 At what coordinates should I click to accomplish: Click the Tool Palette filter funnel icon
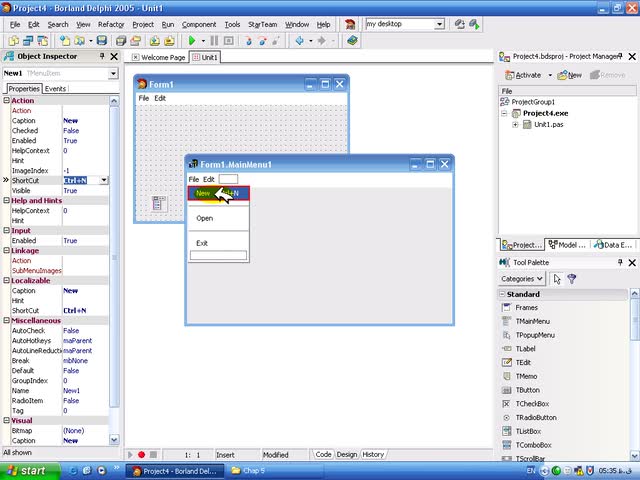[571, 279]
